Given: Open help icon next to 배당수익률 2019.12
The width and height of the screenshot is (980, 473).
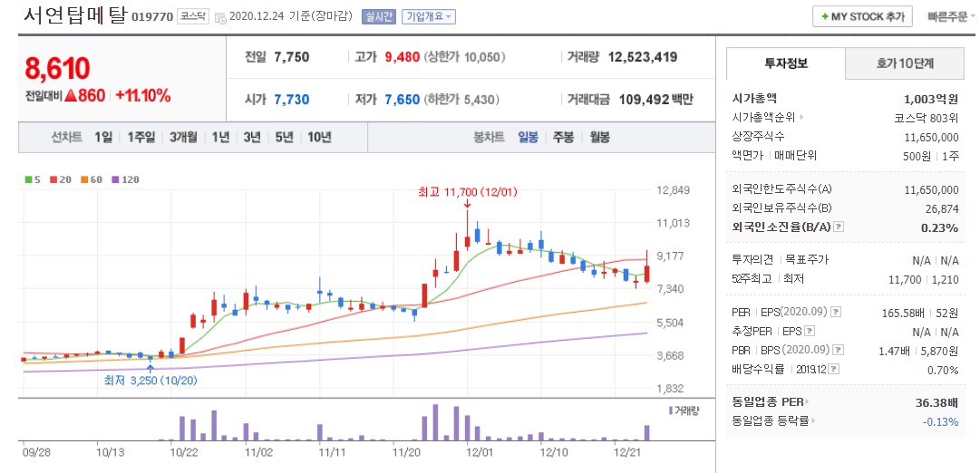Looking at the screenshot, I should 835,370.
